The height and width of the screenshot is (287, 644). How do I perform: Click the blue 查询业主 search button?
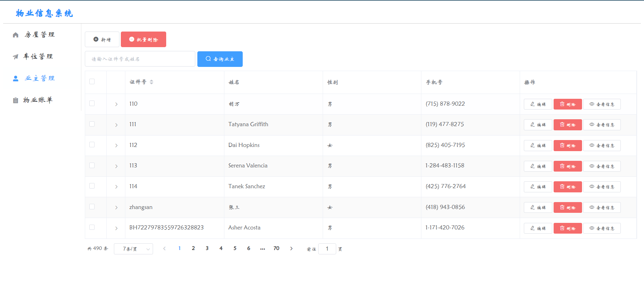(x=220, y=59)
